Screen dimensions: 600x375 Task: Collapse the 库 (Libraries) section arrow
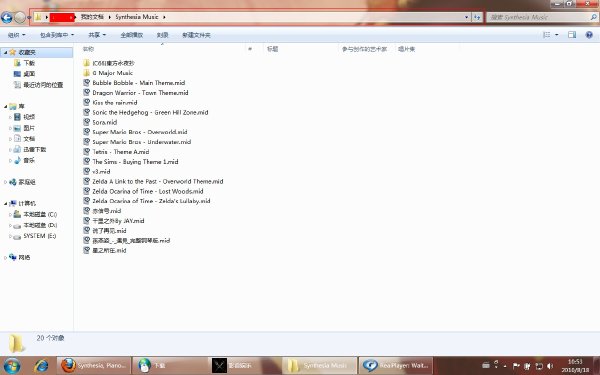[x=5, y=106]
